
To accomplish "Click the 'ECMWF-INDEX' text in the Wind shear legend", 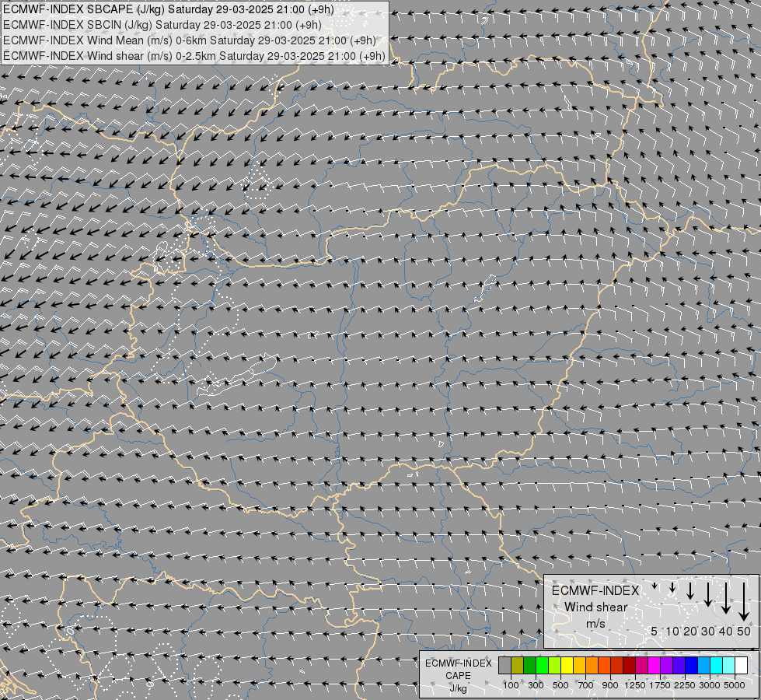I will (x=595, y=590).
